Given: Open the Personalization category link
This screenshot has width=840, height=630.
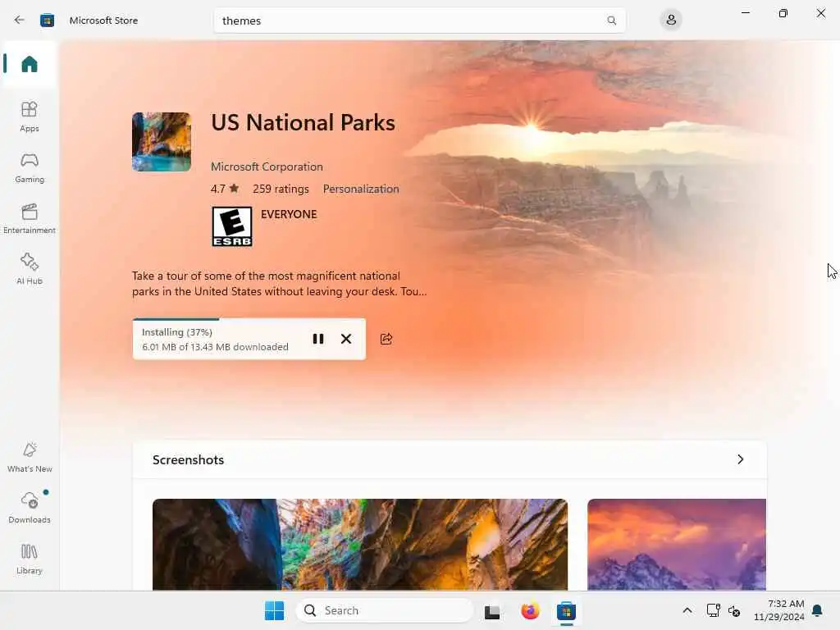Looking at the screenshot, I should [361, 189].
